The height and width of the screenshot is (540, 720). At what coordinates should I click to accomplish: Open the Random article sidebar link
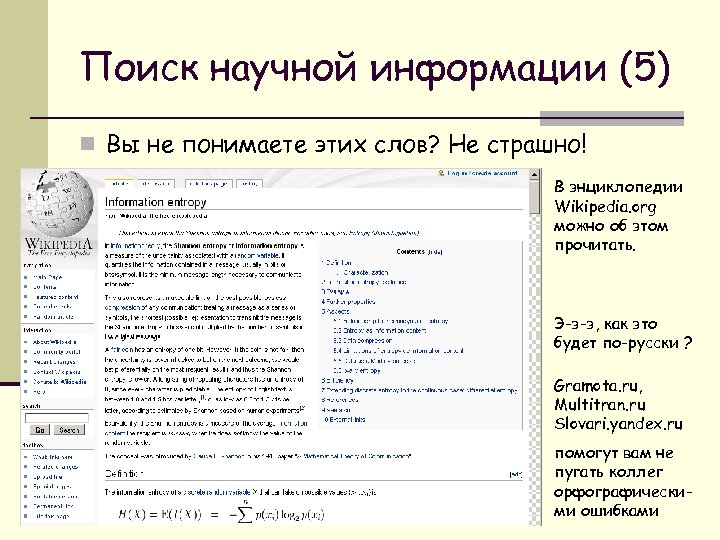pos(53,317)
